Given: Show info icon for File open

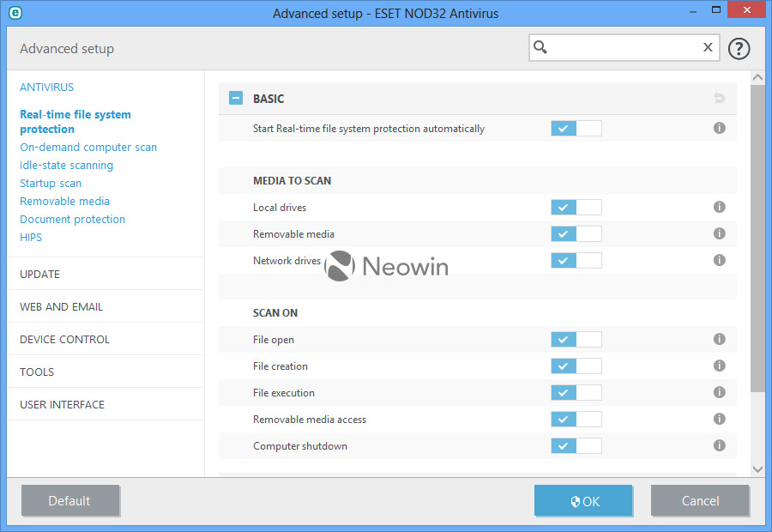Looking at the screenshot, I should pos(720,339).
